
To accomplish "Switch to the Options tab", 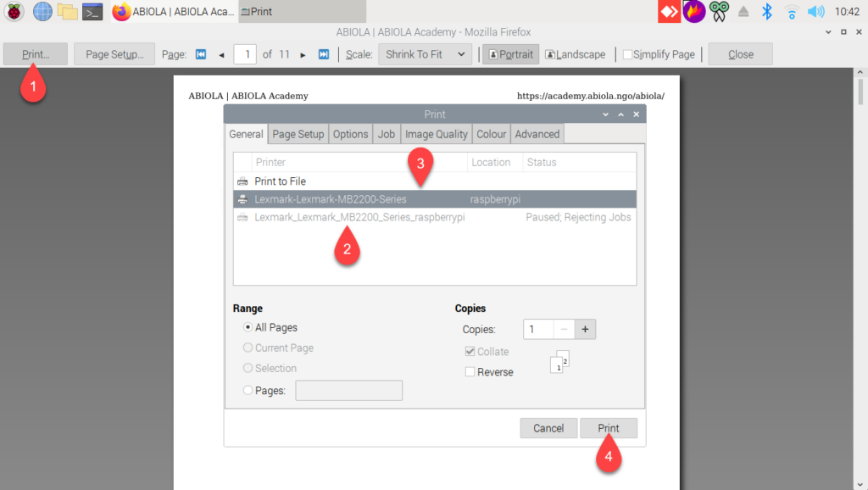I will [350, 134].
